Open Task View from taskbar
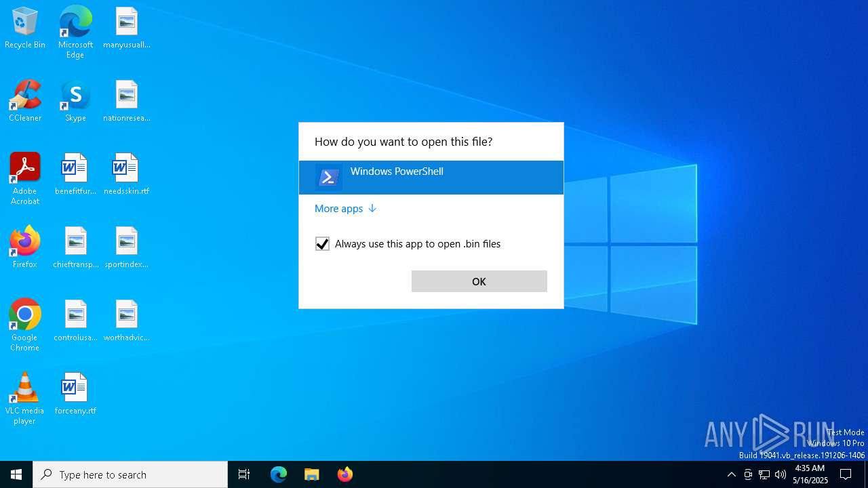The height and width of the screenshot is (488, 868). [x=244, y=474]
